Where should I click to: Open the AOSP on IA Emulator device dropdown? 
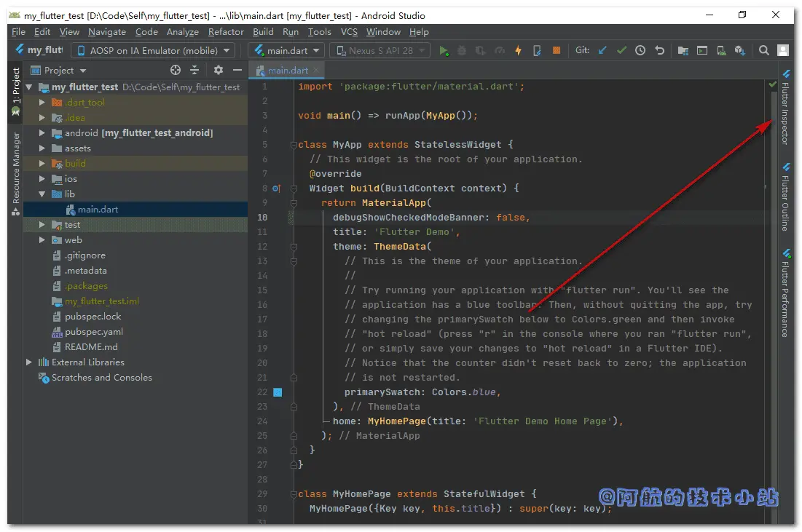pyautogui.click(x=153, y=51)
